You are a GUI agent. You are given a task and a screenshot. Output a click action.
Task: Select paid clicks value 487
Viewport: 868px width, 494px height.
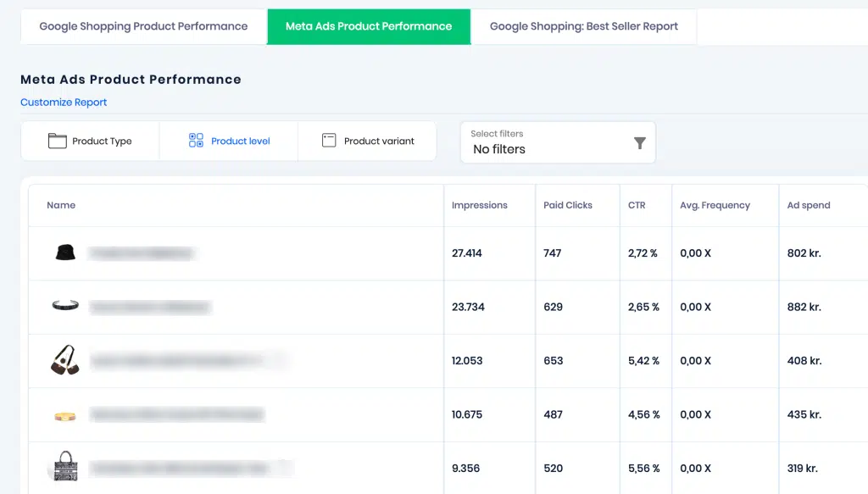click(553, 414)
